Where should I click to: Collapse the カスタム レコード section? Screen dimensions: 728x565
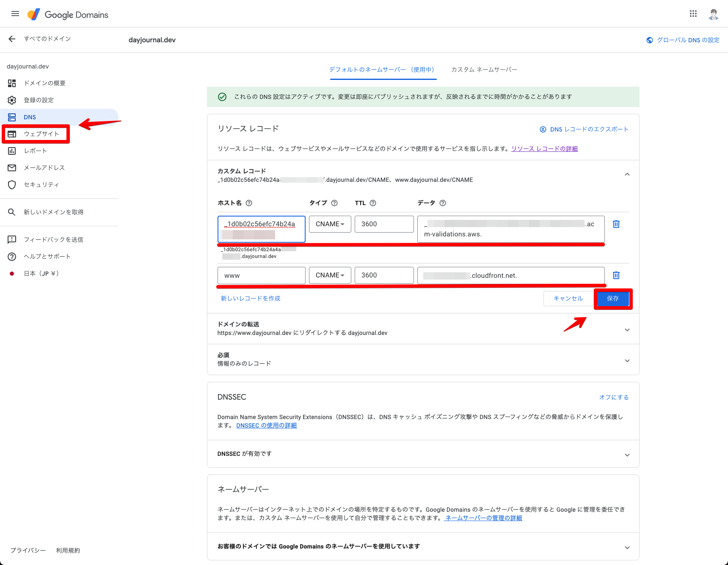(x=627, y=174)
